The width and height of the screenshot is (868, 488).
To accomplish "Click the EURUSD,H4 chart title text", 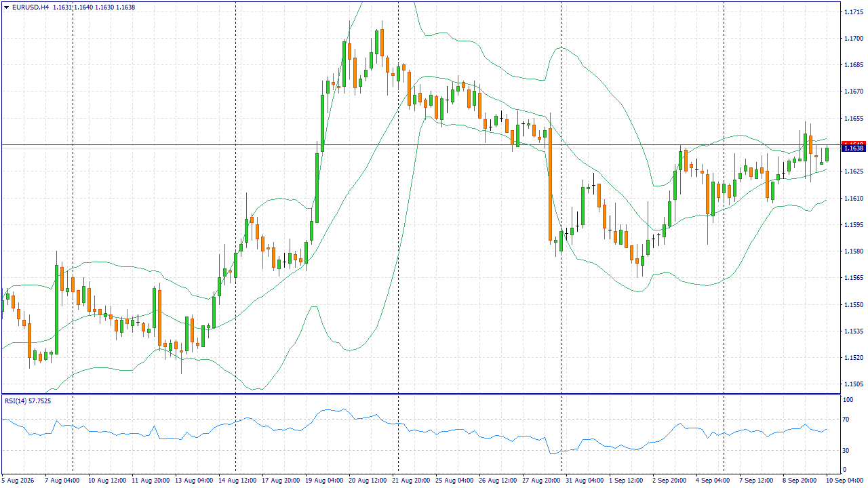I will pyautogui.click(x=30, y=7).
